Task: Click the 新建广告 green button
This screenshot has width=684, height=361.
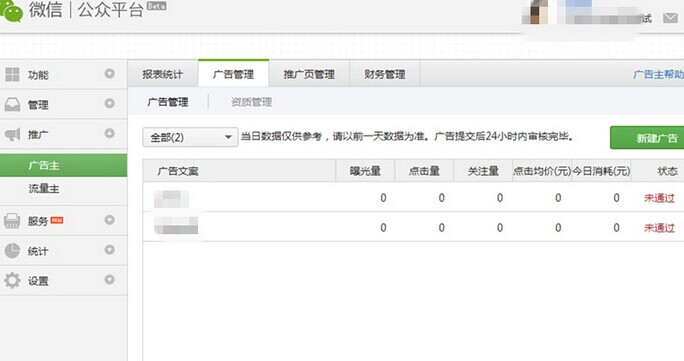Action: click(x=647, y=138)
